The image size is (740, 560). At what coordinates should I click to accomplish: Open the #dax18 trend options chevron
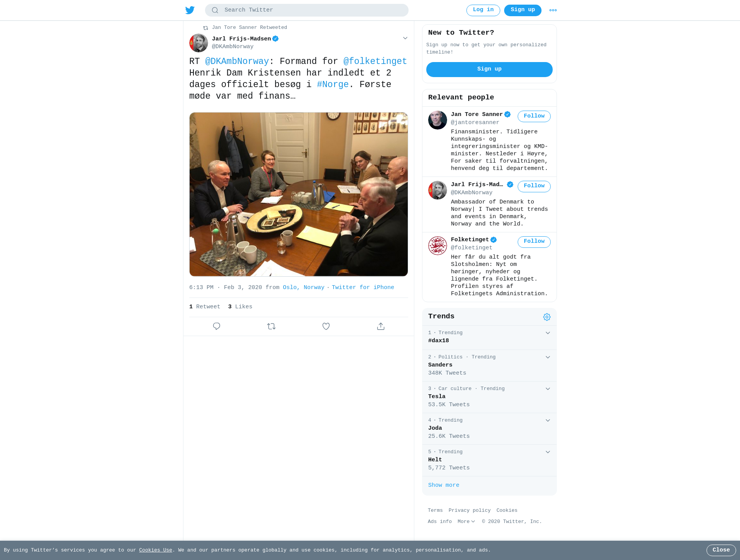(x=548, y=333)
